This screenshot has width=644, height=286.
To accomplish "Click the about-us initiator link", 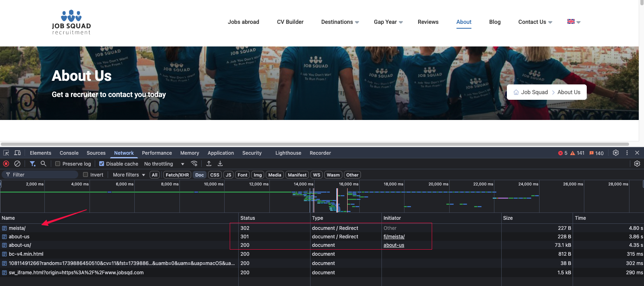I will pyautogui.click(x=394, y=245).
